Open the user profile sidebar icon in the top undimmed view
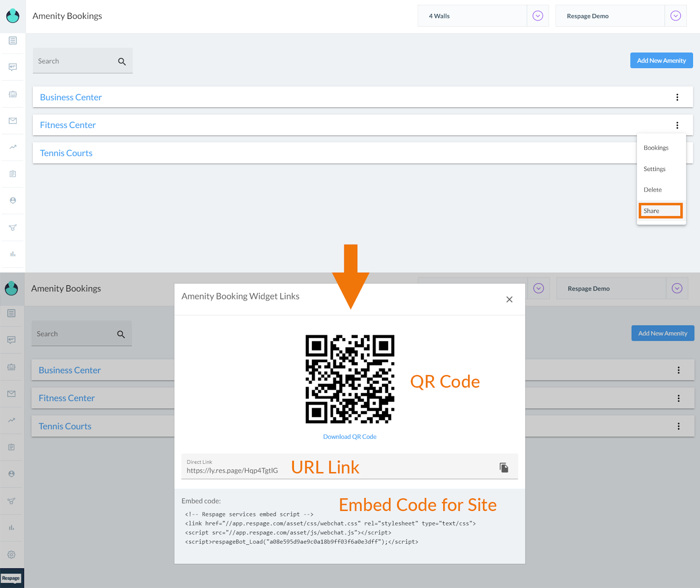Viewport: 700px width, 588px height. (x=13, y=200)
